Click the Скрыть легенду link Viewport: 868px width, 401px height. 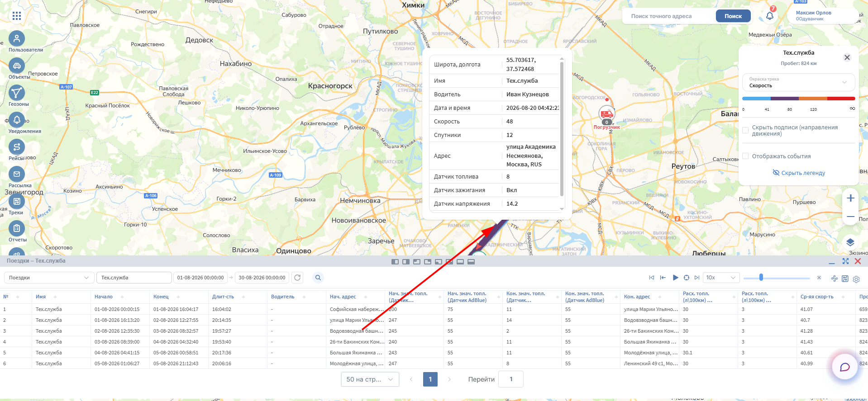pyautogui.click(x=799, y=173)
